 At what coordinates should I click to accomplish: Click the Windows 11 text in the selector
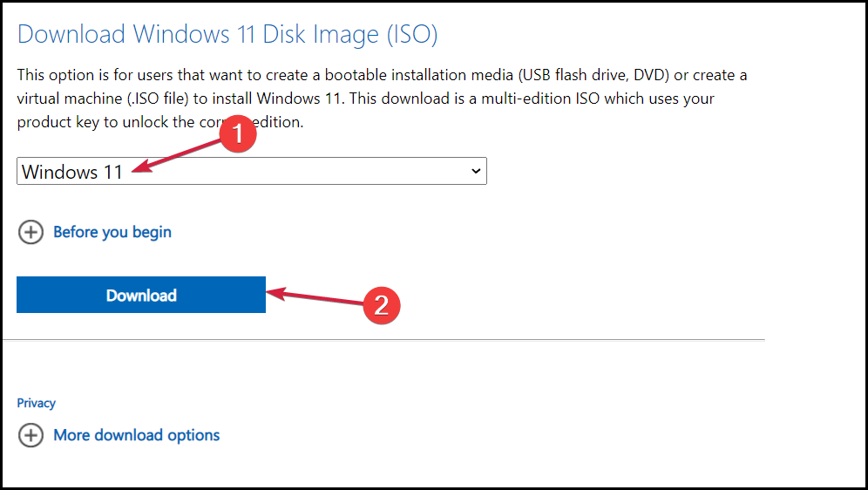pyautogui.click(x=72, y=172)
